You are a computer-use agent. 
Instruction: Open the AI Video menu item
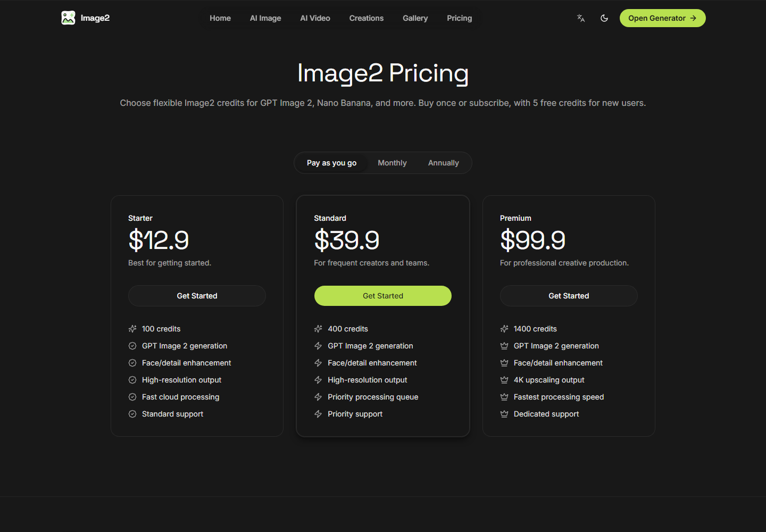tap(315, 18)
